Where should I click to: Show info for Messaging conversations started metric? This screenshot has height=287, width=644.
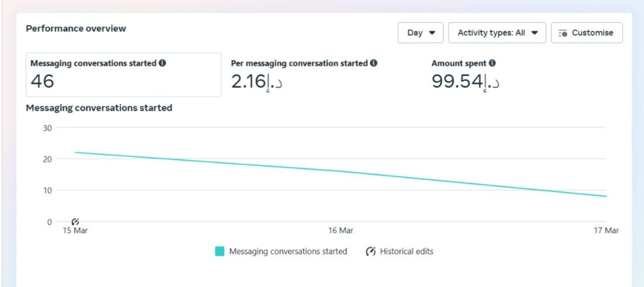pyautogui.click(x=162, y=63)
